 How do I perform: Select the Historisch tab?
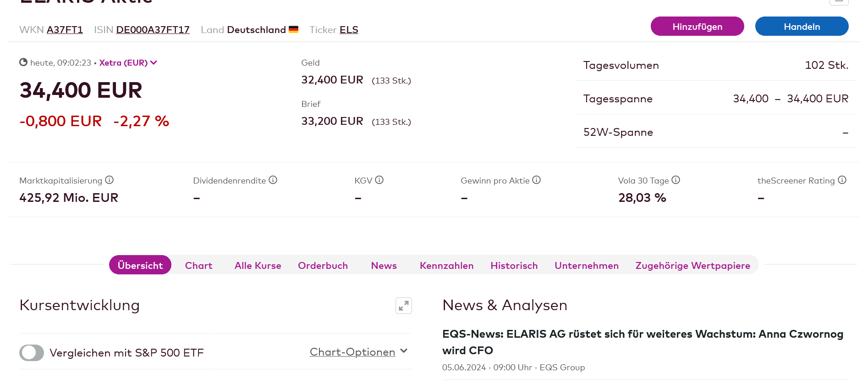514,266
